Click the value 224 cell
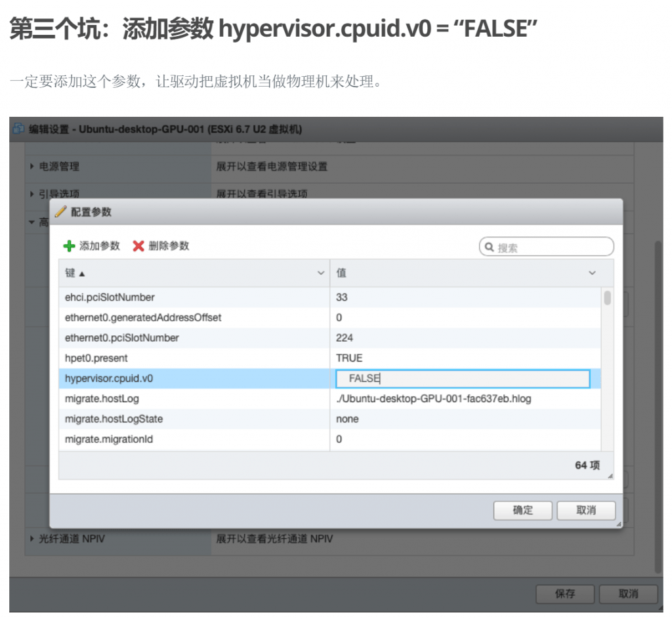This screenshot has height=620, width=672. (x=465, y=338)
